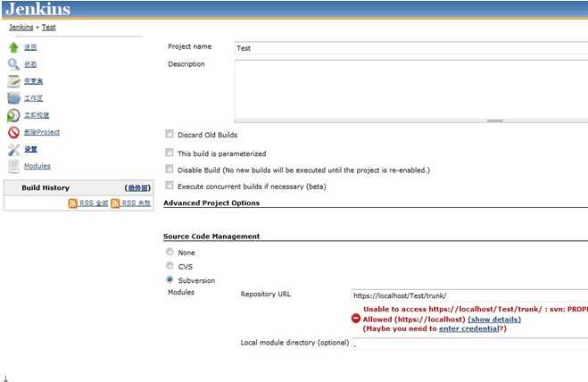Click the notepad changes icon
Image resolution: width=588 pixels, height=382 pixels.
[x=14, y=81]
